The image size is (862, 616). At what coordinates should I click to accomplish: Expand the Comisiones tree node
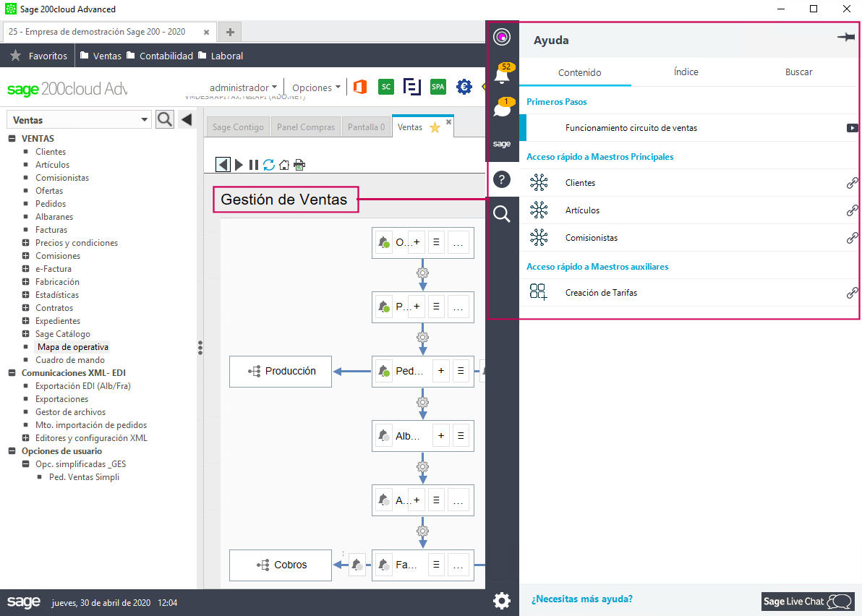[x=25, y=255]
